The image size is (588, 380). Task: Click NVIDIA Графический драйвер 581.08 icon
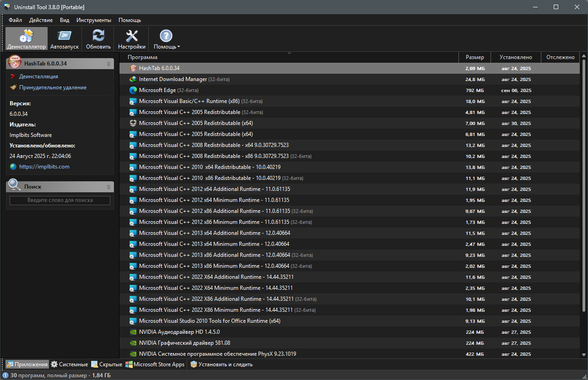(x=133, y=343)
